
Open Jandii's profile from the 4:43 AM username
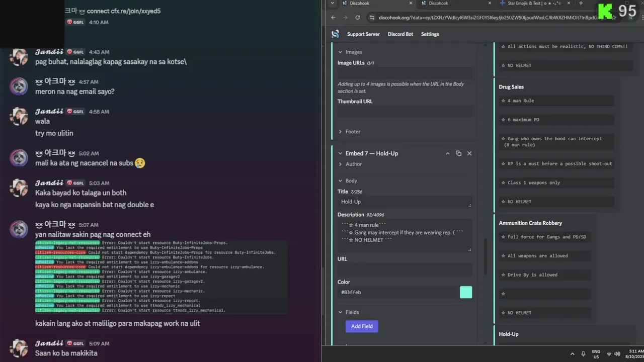click(49, 52)
